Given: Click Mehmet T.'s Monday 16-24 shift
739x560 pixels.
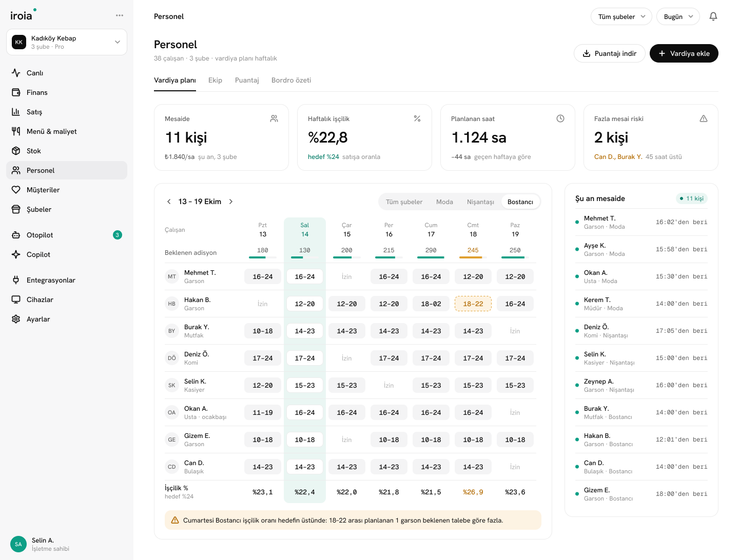Looking at the screenshot, I should [x=263, y=276].
